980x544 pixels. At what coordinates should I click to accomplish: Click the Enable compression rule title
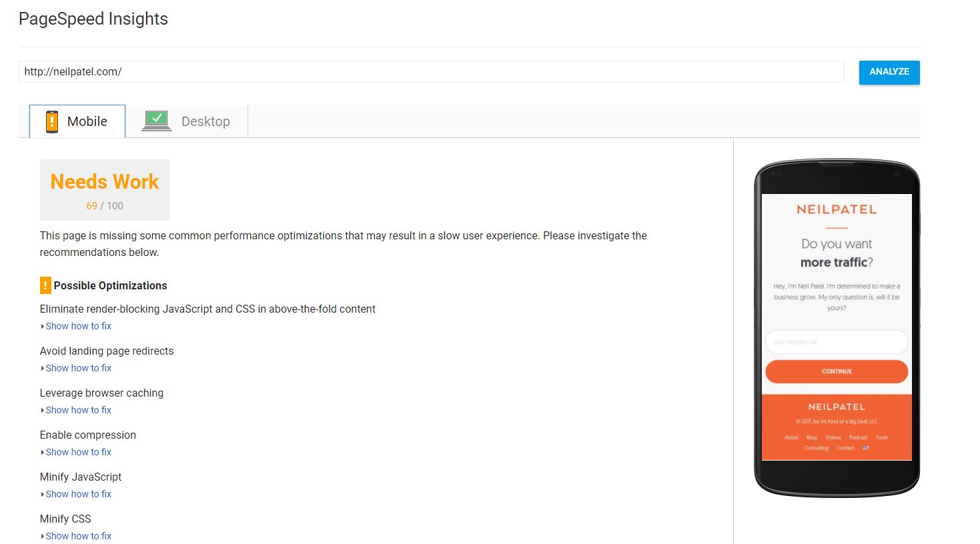(x=88, y=435)
